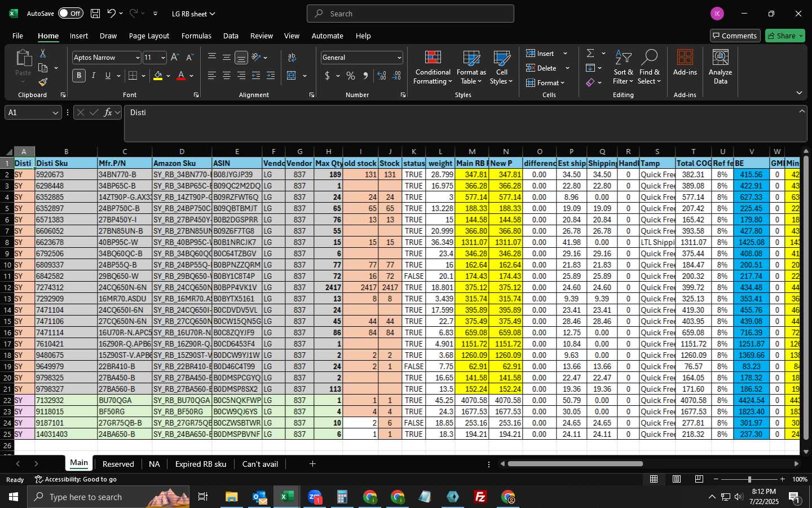This screenshot has height=508, width=812.
Task: Click the AutoSum sigma icon
Action: [x=590, y=53]
